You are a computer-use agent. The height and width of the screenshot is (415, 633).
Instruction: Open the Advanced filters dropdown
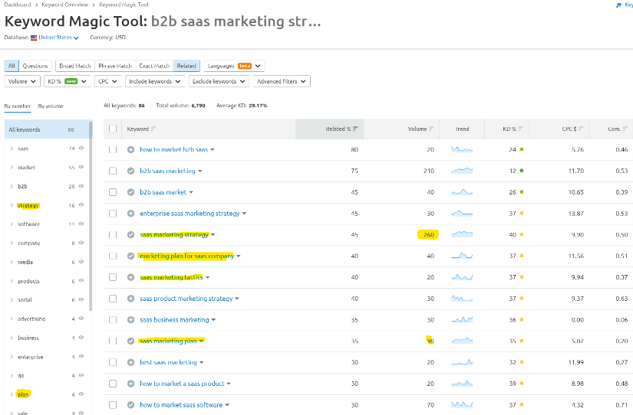[x=281, y=82]
